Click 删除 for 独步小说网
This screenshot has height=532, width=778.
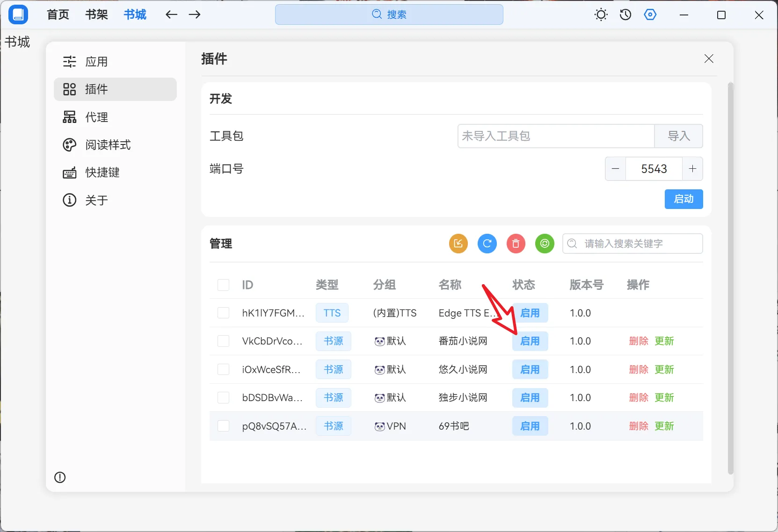pos(639,397)
